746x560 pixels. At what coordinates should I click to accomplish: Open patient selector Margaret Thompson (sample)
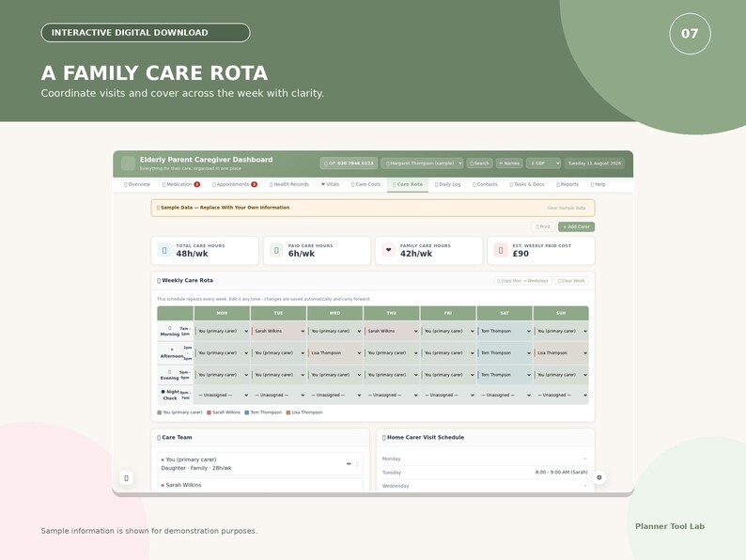click(x=422, y=163)
